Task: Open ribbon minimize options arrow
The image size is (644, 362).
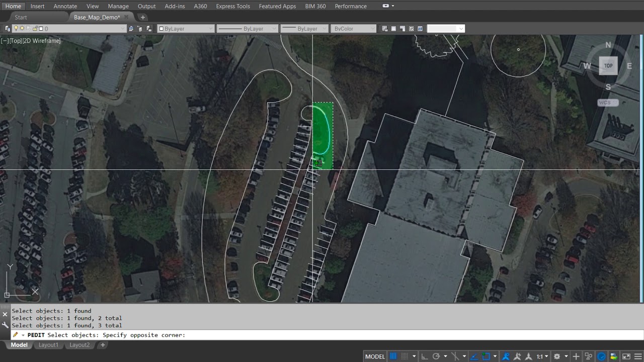Action: click(393, 6)
